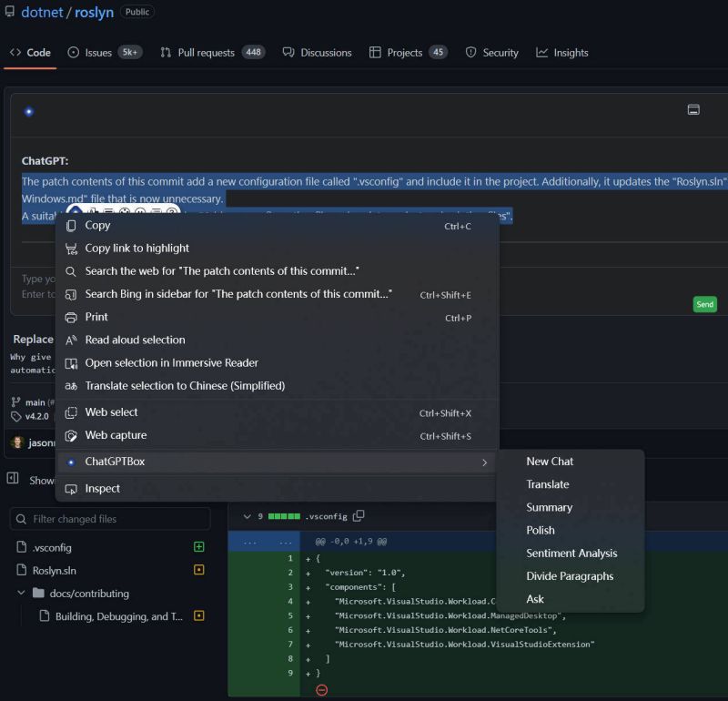Choose Summary from the ChatGPTBox submenu
The width and height of the screenshot is (728, 701).
coord(550,507)
